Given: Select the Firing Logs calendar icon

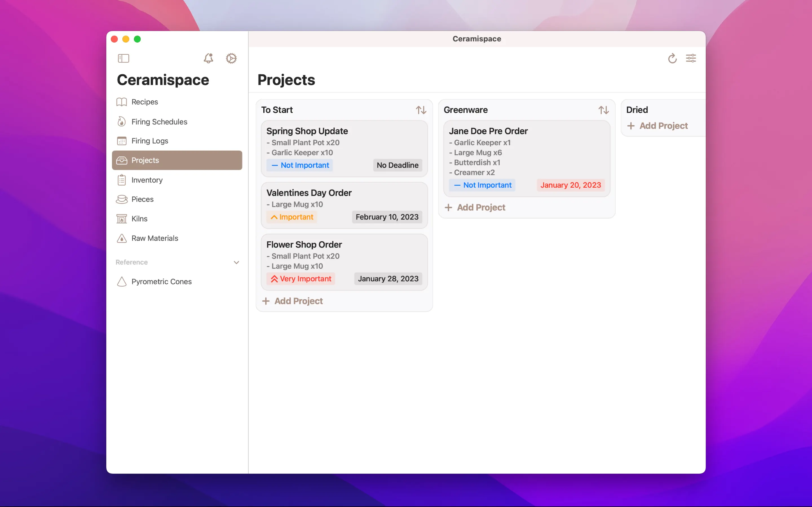Looking at the screenshot, I should 122,141.
